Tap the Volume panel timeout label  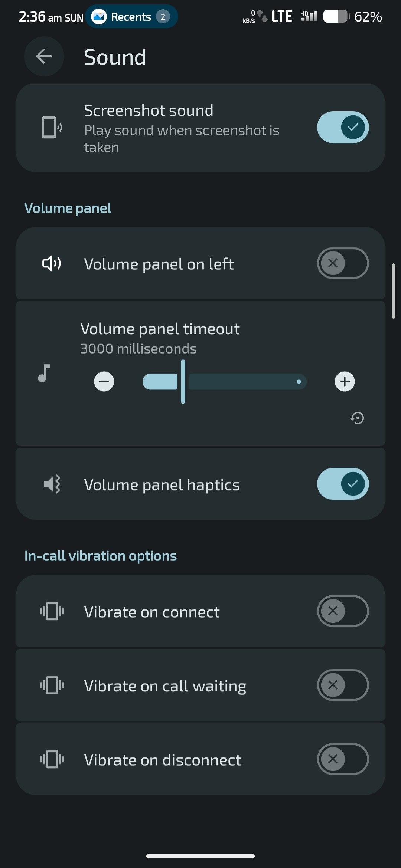coord(160,329)
